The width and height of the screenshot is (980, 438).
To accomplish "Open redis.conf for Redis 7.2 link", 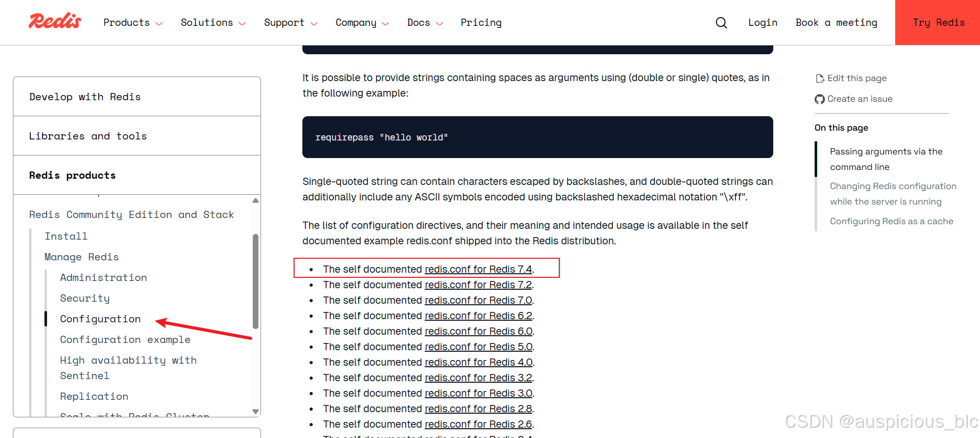I will tap(479, 285).
